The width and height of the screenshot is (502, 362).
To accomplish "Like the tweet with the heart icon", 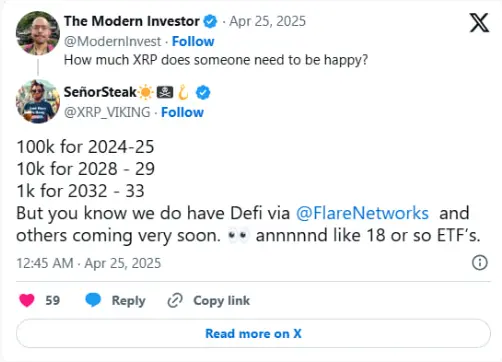I will (27, 300).
